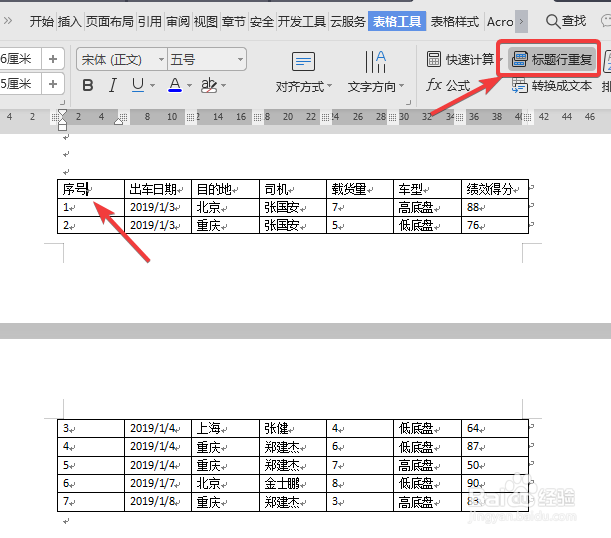Screen dimensions: 611x538
Task: Click the 2019/1/7 date cell
Action: click(x=158, y=483)
